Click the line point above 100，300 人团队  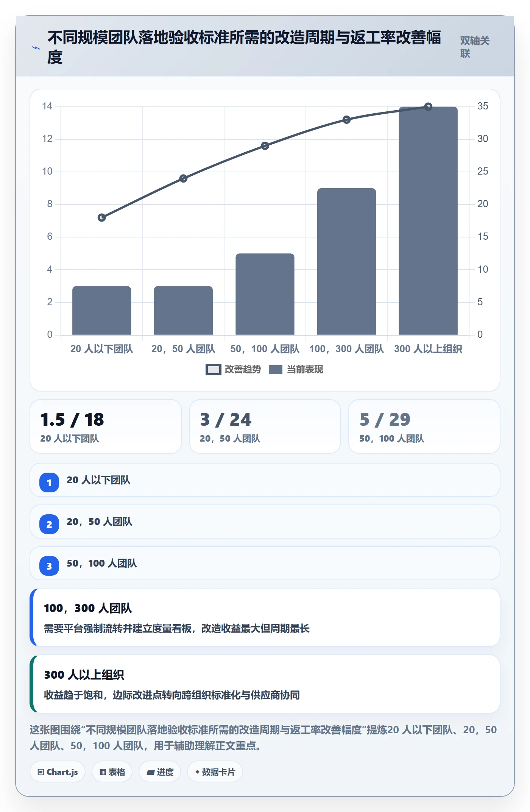346,120
